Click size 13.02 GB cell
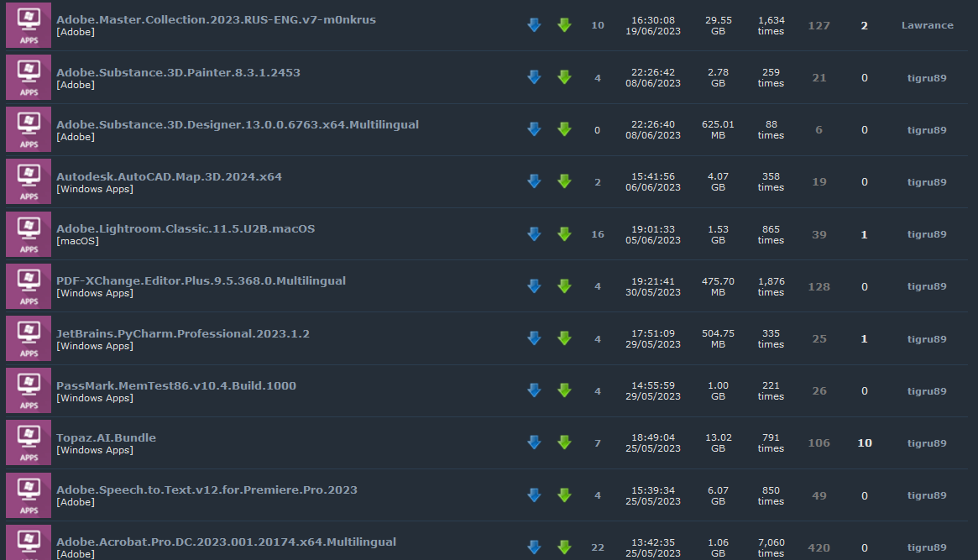 719,442
